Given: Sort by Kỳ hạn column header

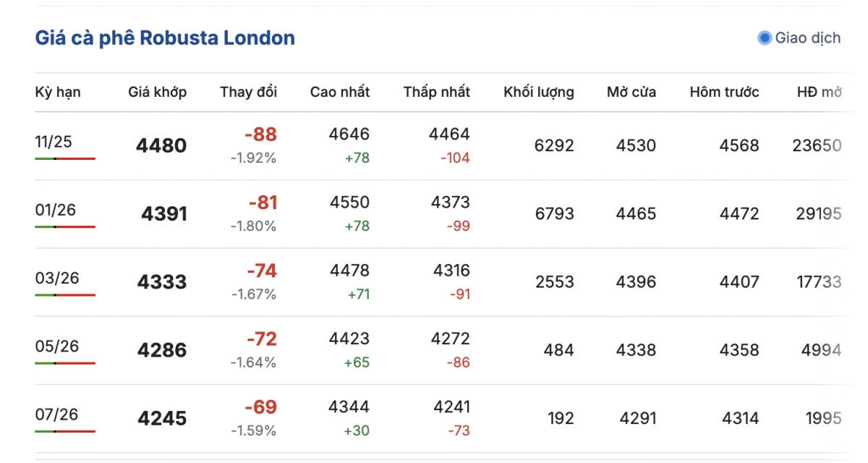Looking at the screenshot, I should pyautogui.click(x=58, y=92).
